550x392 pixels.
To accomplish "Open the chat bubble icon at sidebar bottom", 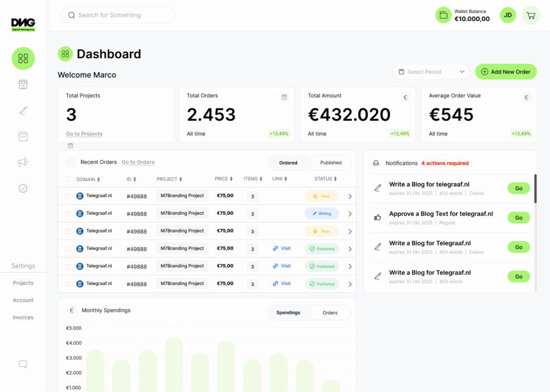I will pos(23,364).
